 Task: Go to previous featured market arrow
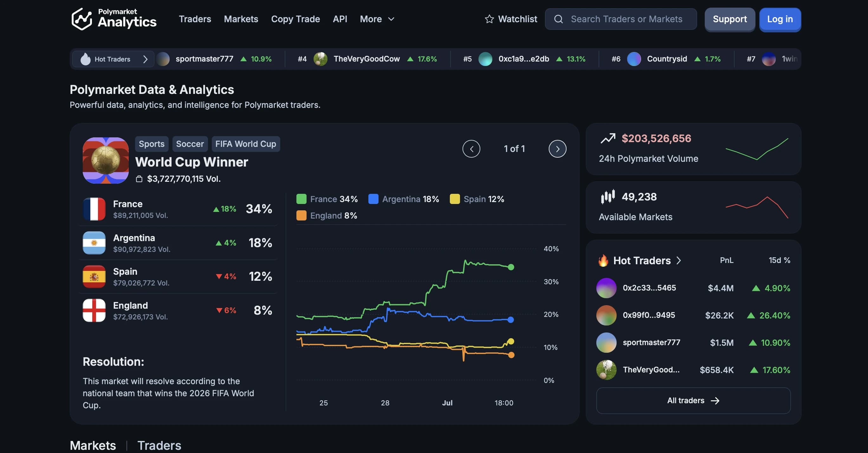(471, 149)
